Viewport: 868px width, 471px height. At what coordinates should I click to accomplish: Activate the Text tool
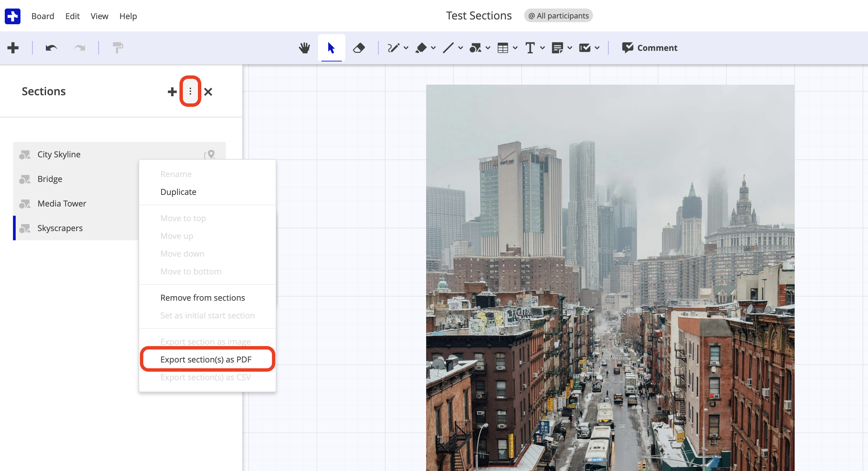pos(530,48)
